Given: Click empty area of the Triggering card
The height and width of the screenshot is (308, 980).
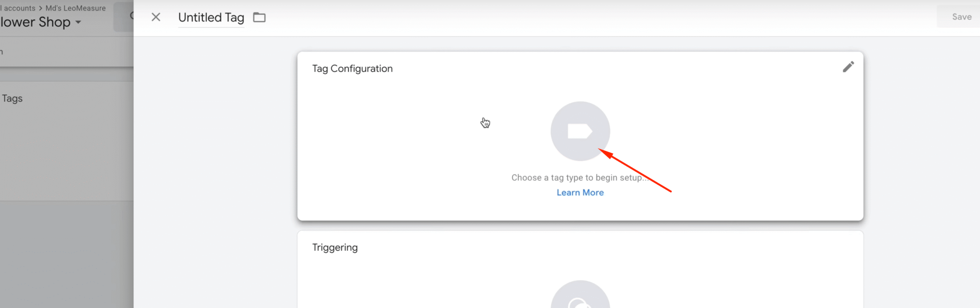Looking at the screenshot, I should pos(421,280).
